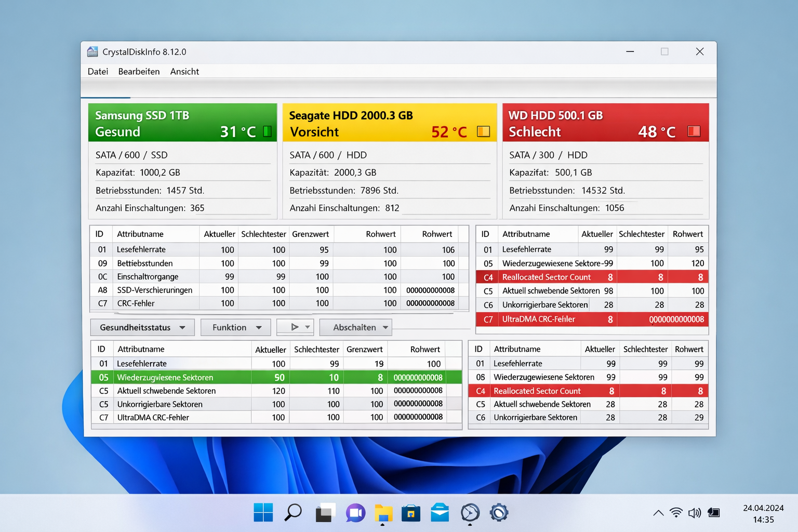Open the Funktion dropdown

tap(235, 327)
